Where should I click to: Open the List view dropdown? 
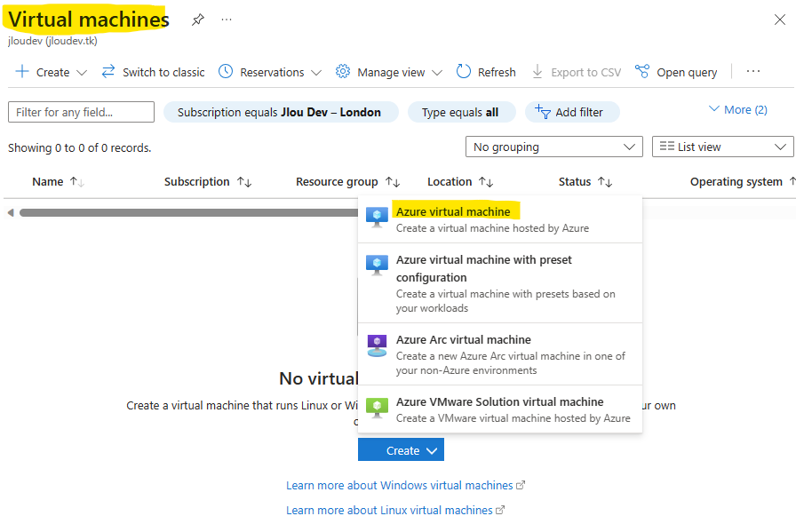click(x=722, y=147)
